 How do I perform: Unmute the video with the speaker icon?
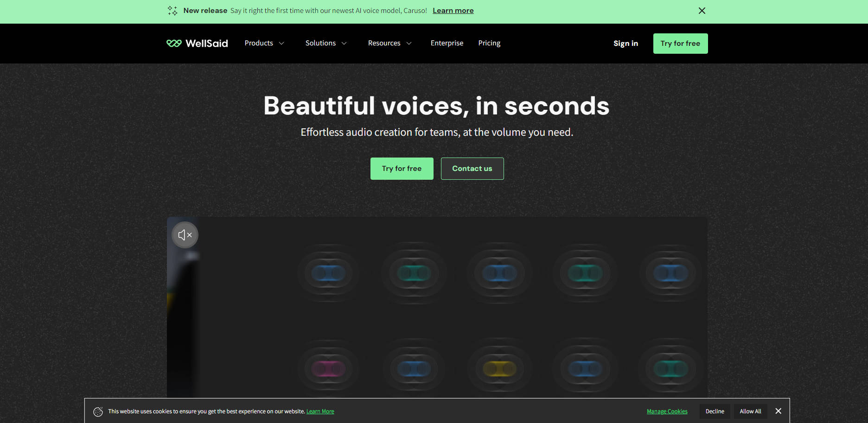click(x=185, y=235)
